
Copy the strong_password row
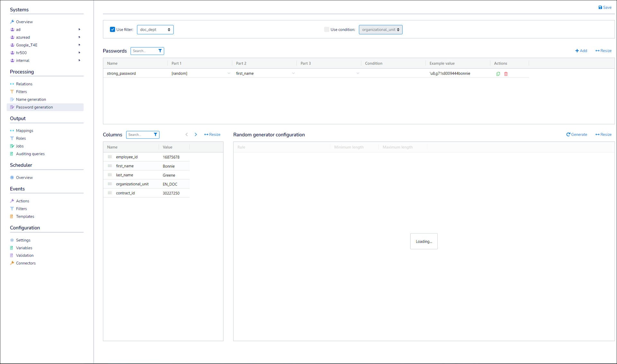coord(498,74)
